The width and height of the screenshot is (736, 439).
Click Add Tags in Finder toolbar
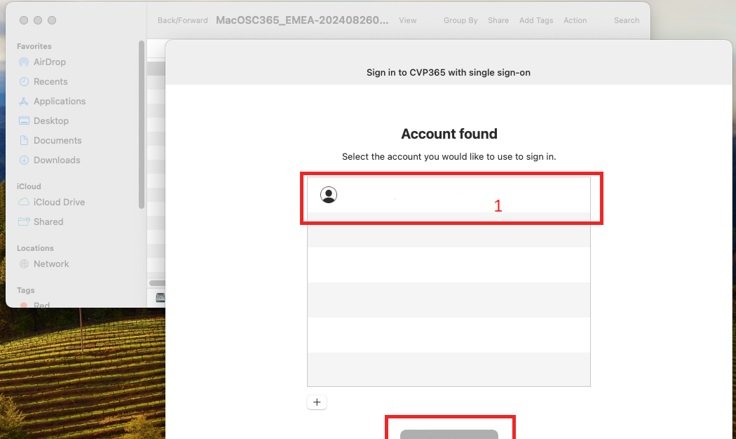(536, 21)
